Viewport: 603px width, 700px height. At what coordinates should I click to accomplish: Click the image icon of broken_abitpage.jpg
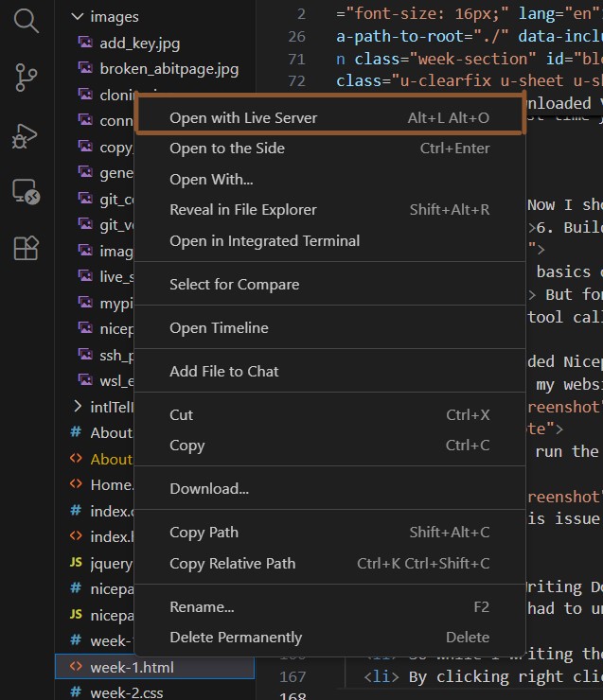(x=85, y=68)
